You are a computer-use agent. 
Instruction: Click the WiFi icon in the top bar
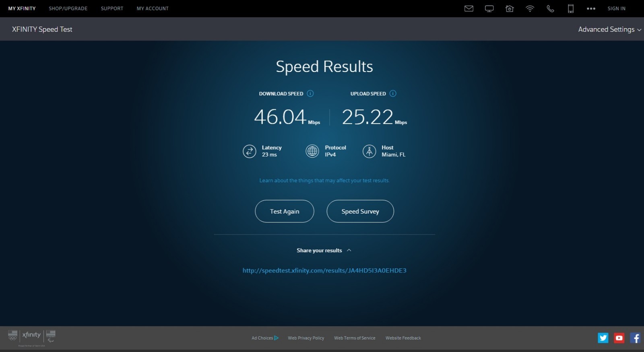[530, 8]
